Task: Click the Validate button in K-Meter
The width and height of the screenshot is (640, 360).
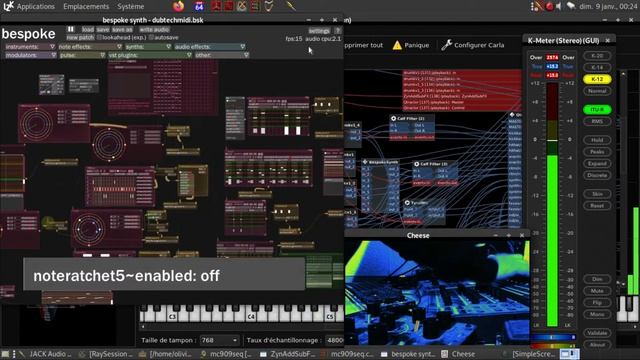Action: [597, 333]
